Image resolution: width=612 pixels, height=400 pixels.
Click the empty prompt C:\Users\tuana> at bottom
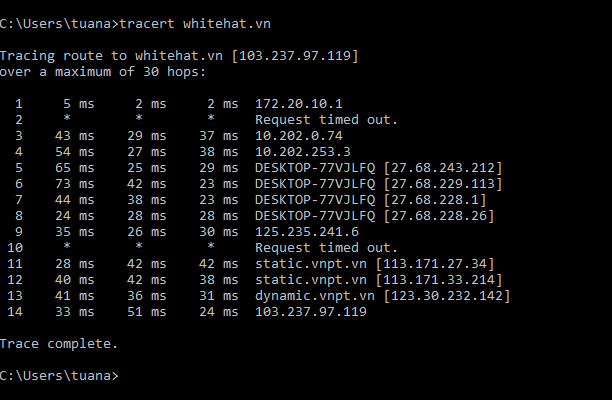(59, 376)
